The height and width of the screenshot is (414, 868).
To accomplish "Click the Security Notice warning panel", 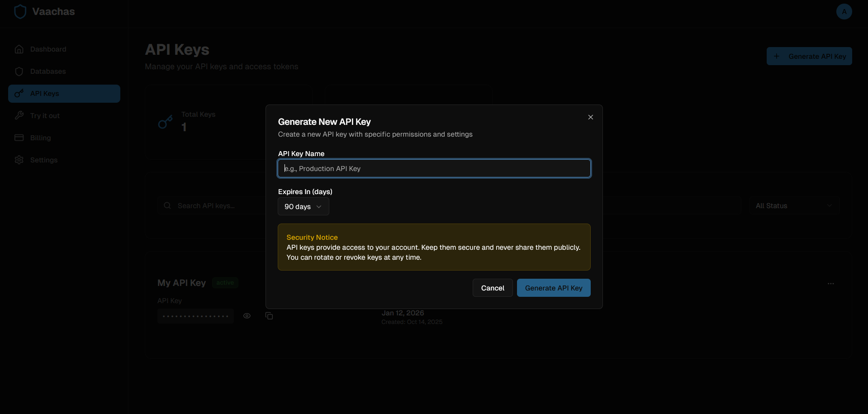I will pos(434,247).
